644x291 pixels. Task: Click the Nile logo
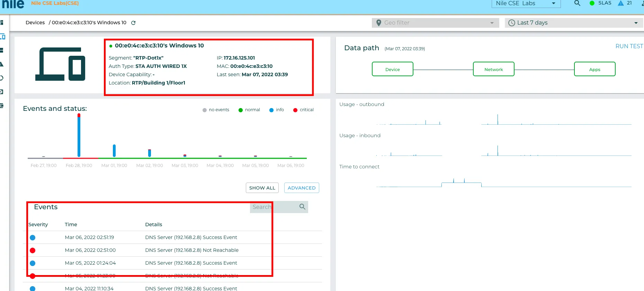click(13, 4)
